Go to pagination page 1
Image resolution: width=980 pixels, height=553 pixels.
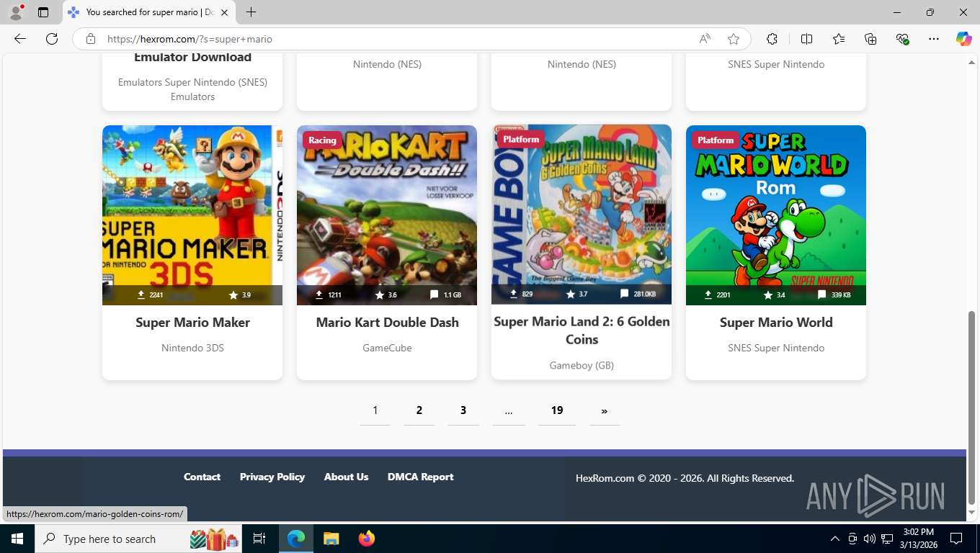375,410
